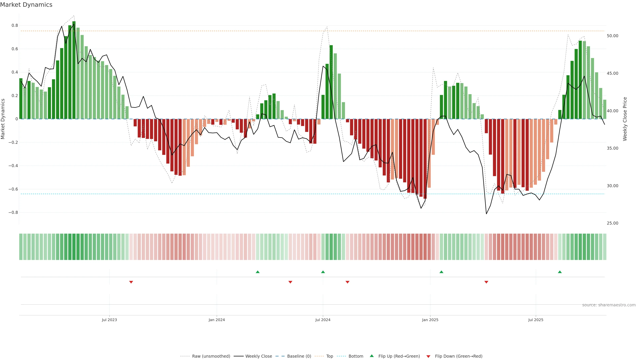Click the first green flip-up triangle after Jan 2024
The width and height of the screenshot is (644, 362).
click(257, 272)
